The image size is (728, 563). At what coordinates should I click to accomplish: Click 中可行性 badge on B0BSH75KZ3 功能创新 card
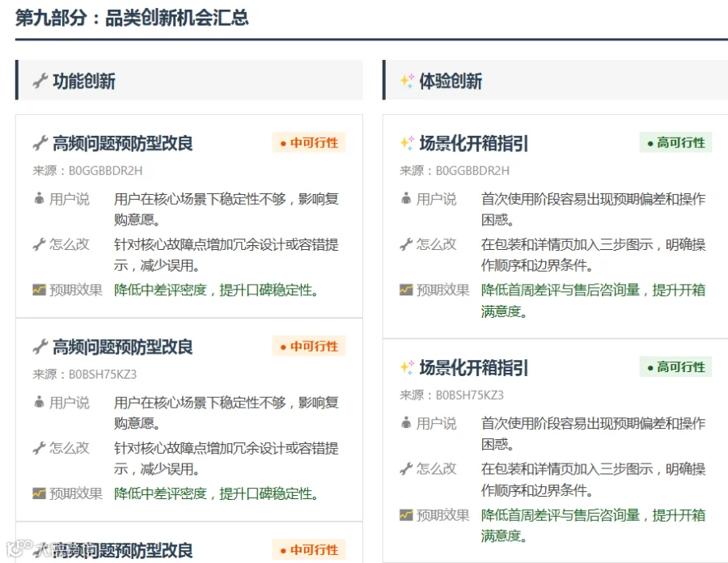(x=309, y=346)
